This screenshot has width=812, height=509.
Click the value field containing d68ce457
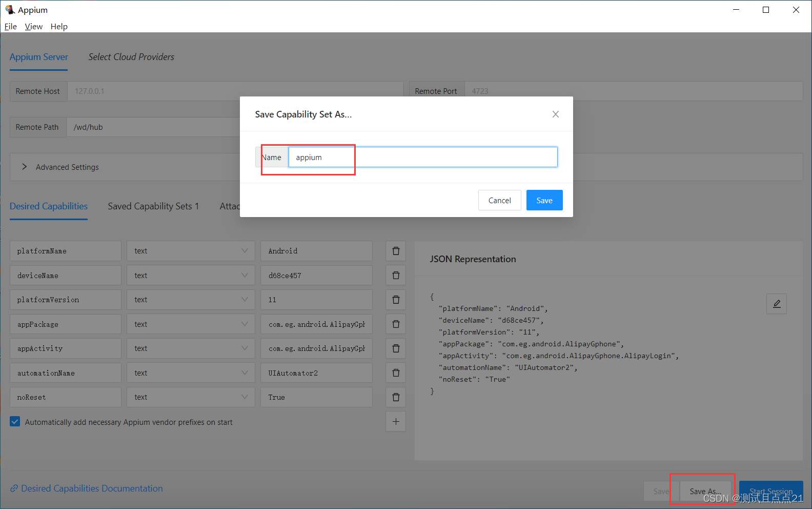[316, 276]
